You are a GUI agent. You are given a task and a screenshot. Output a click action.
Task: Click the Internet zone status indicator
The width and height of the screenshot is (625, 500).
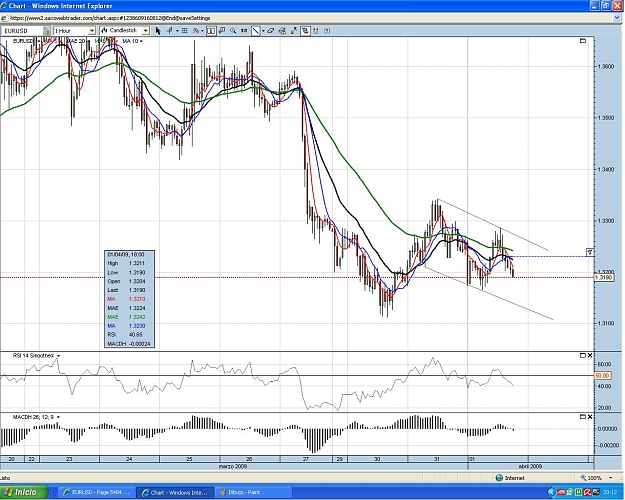[x=510, y=478]
